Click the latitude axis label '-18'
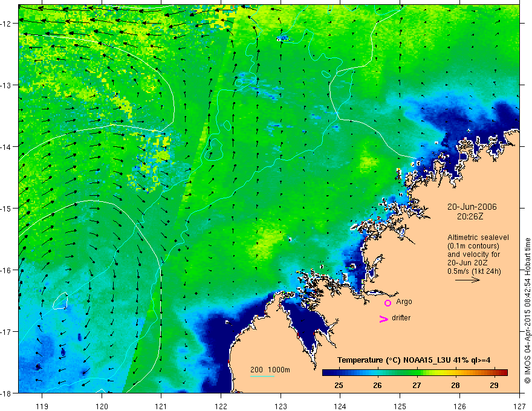Image resolution: width=532 pixels, height=411 pixels. click(x=7, y=393)
